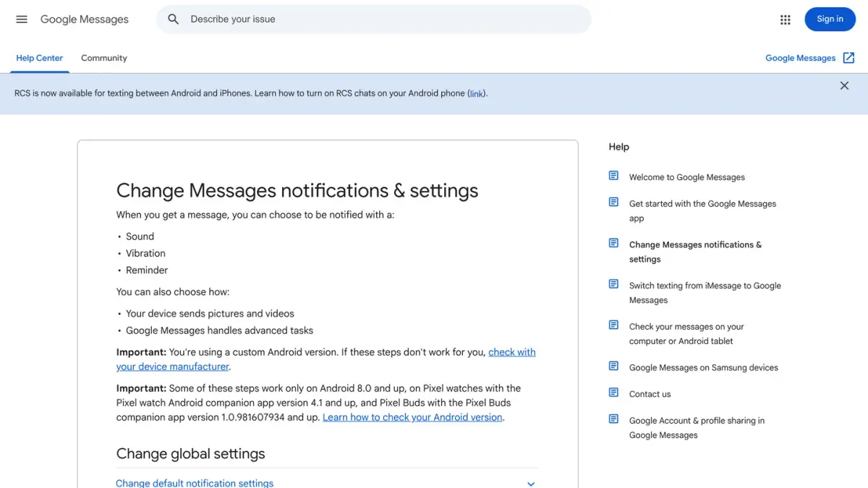Image resolution: width=868 pixels, height=488 pixels.
Task: Click the article icon beside Switch texting from iMessage
Action: (x=613, y=284)
